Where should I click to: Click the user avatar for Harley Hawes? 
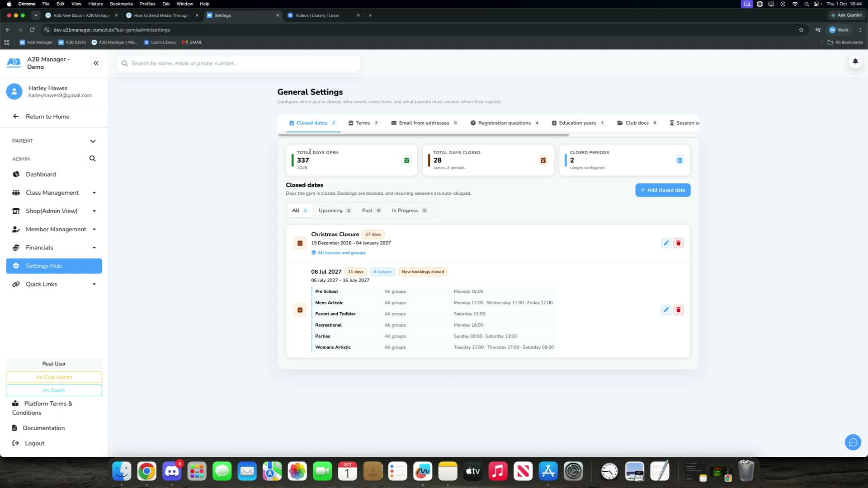(x=14, y=91)
